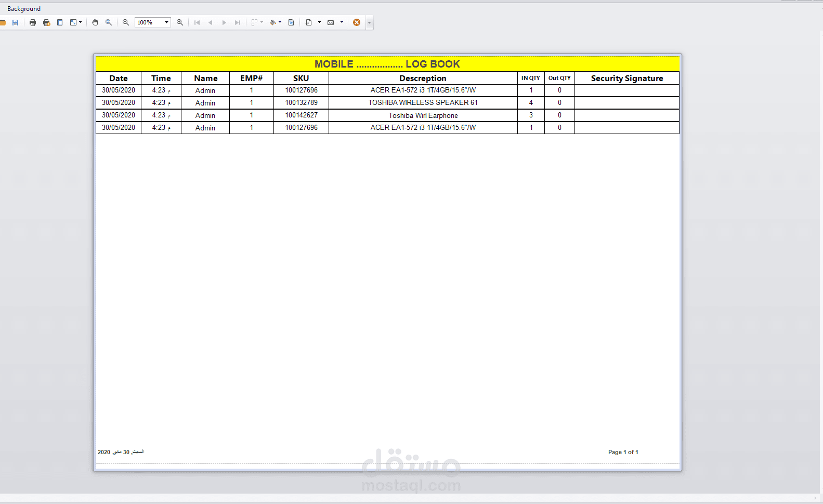
Task: Click the Multiple Pages layout icon
Action: [x=254, y=22]
